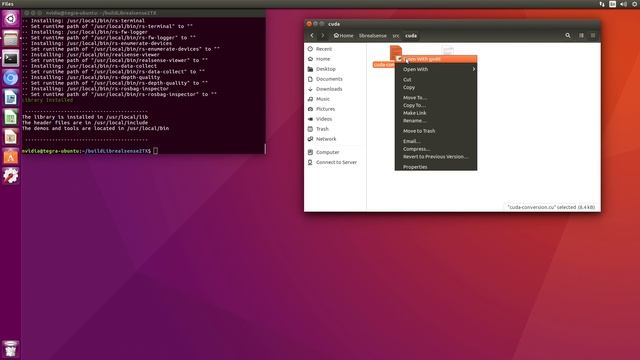Screen dimensions: 640x360
Task: Open Network in the Files sidebar
Action: click(326, 139)
